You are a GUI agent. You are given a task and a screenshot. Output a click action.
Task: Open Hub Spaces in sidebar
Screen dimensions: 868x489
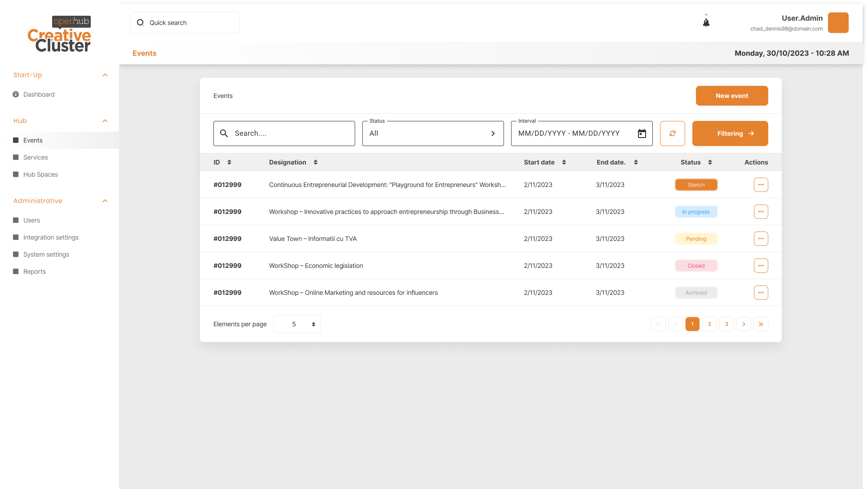(x=40, y=174)
